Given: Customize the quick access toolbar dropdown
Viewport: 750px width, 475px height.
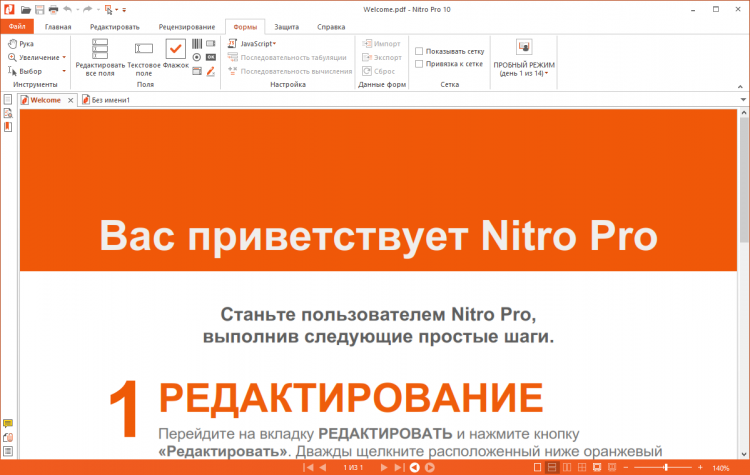Looking at the screenshot, I should (124, 10).
